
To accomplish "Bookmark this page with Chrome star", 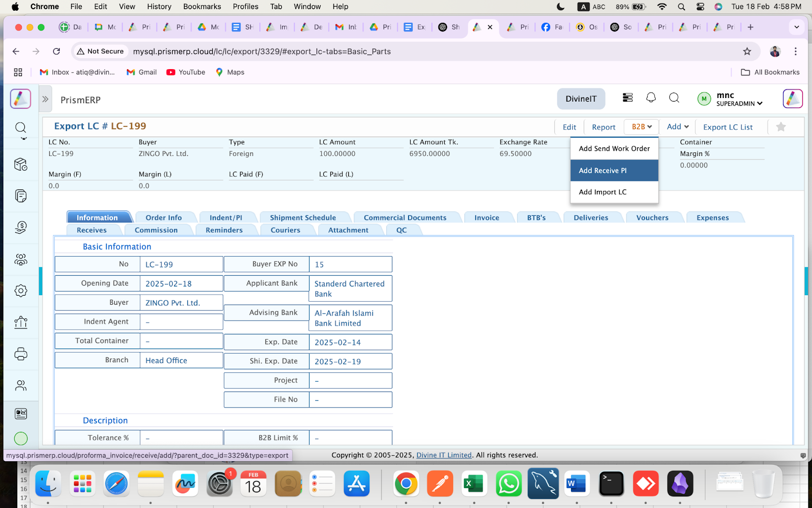I will (x=747, y=51).
